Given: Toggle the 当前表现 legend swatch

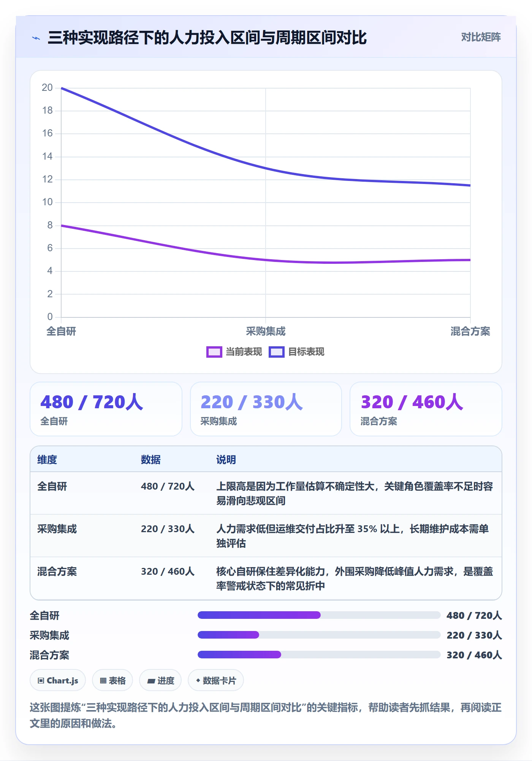Looking at the screenshot, I should pyautogui.click(x=214, y=352).
